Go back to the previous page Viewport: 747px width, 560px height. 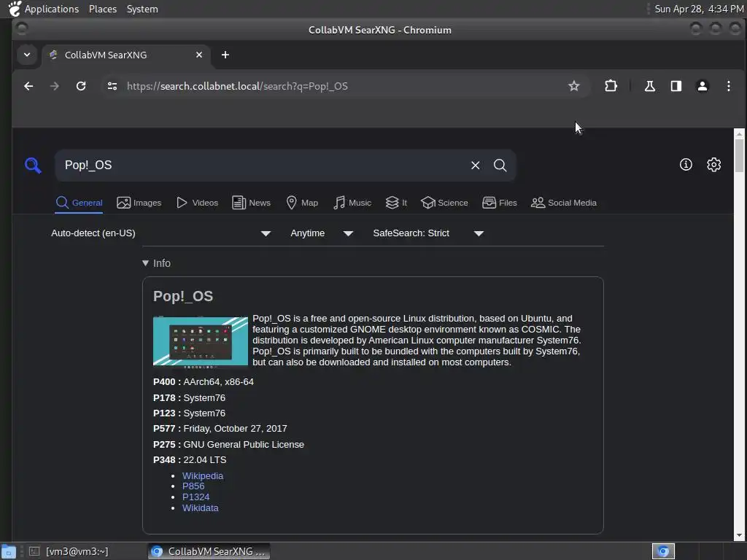point(28,86)
